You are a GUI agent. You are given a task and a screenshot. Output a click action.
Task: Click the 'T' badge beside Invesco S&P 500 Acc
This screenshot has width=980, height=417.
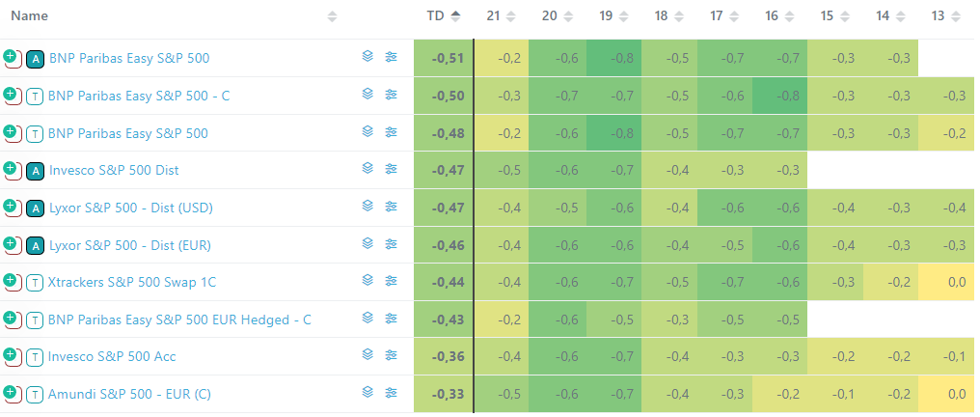(35, 357)
